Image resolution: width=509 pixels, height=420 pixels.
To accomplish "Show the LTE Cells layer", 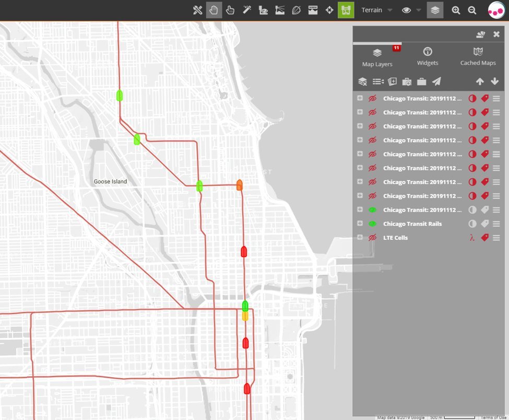I will [372, 238].
